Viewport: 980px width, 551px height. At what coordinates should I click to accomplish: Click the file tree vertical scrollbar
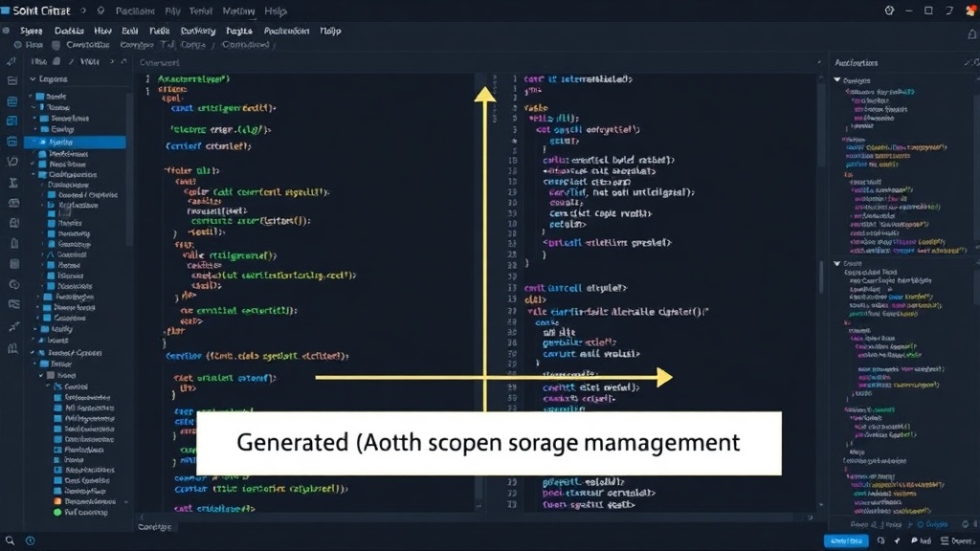pos(129,168)
